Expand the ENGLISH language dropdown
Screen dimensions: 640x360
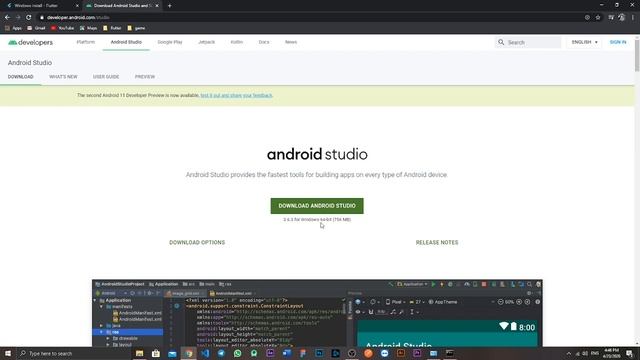tap(584, 42)
